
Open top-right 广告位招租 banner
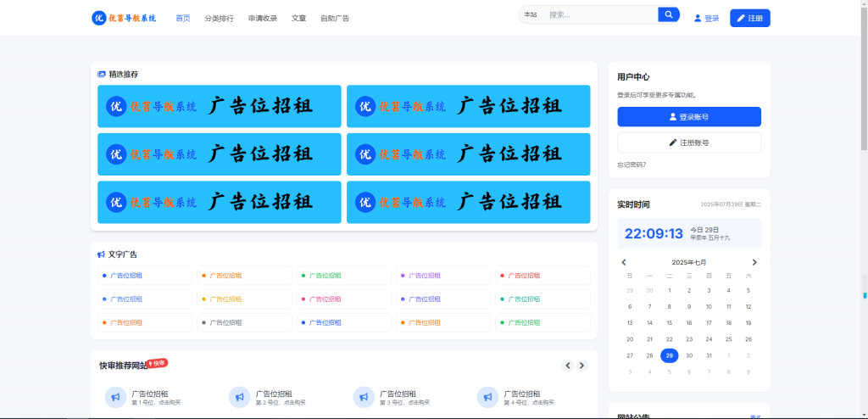(x=468, y=106)
